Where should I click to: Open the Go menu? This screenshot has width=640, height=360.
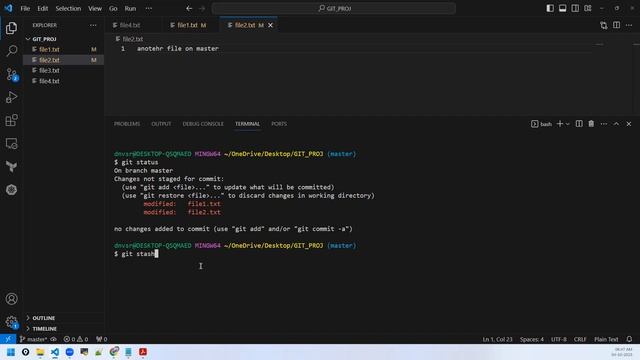pyautogui.click(x=113, y=8)
